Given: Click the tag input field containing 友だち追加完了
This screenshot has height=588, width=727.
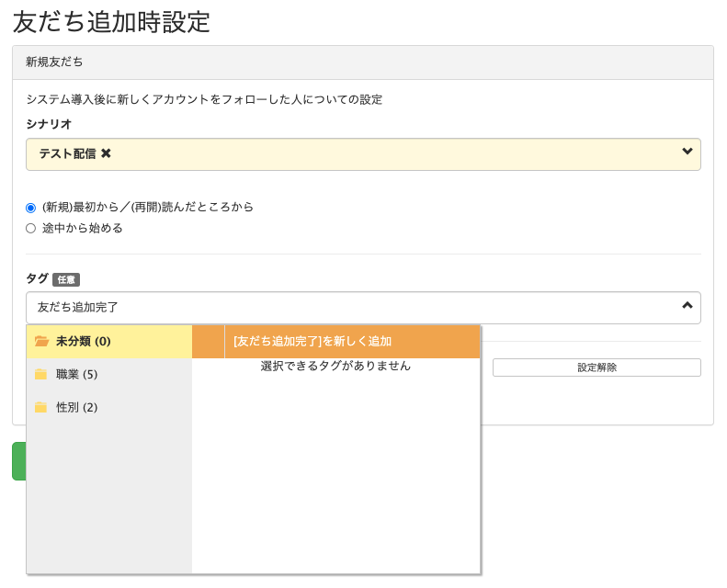Looking at the screenshot, I should (364, 308).
